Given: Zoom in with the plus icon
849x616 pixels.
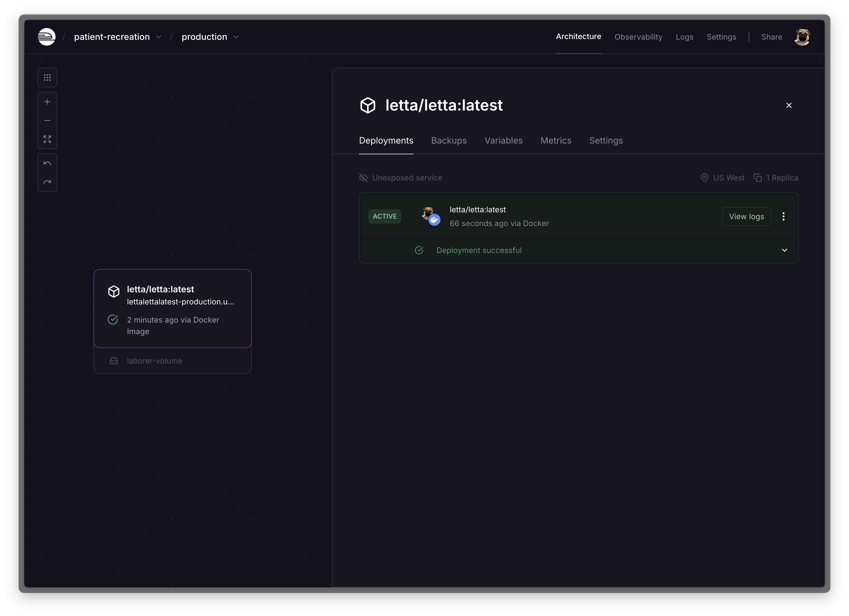Looking at the screenshot, I should click(x=47, y=102).
